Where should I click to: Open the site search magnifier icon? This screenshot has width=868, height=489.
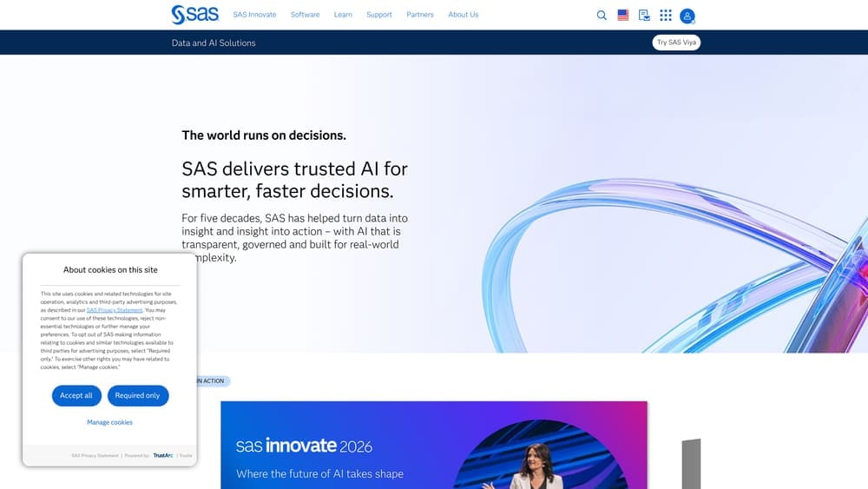pyautogui.click(x=602, y=16)
